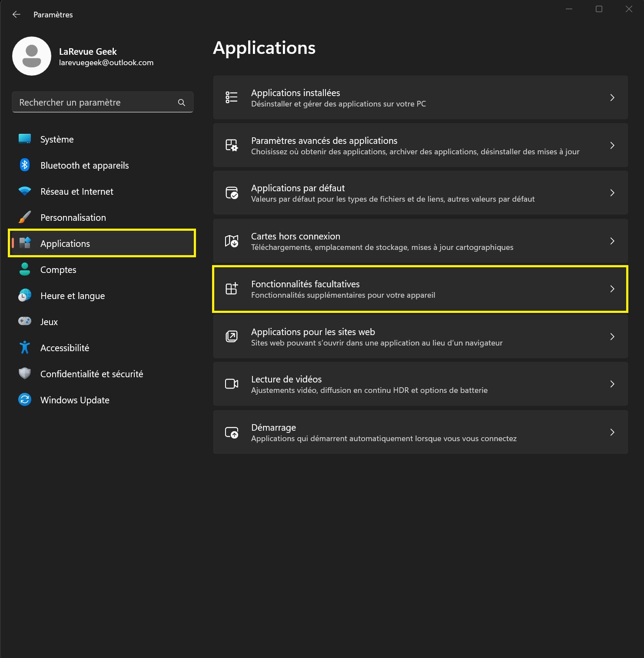Open the Accessibilité figure icon
The height and width of the screenshot is (658, 644).
pyautogui.click(x=25, y=348)
